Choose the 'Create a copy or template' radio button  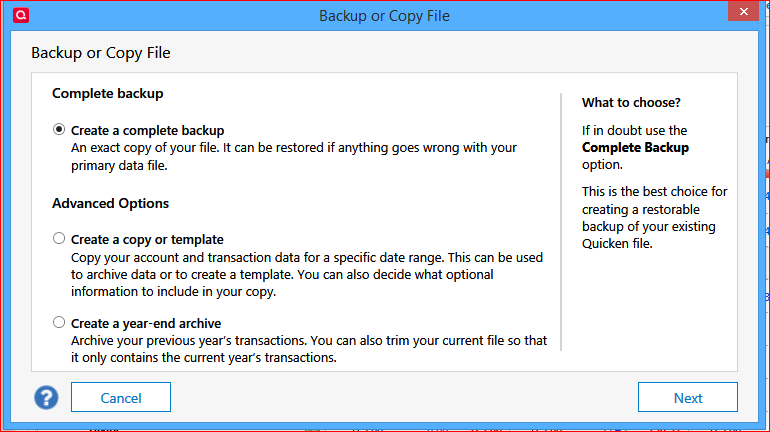tap(59, 239)
